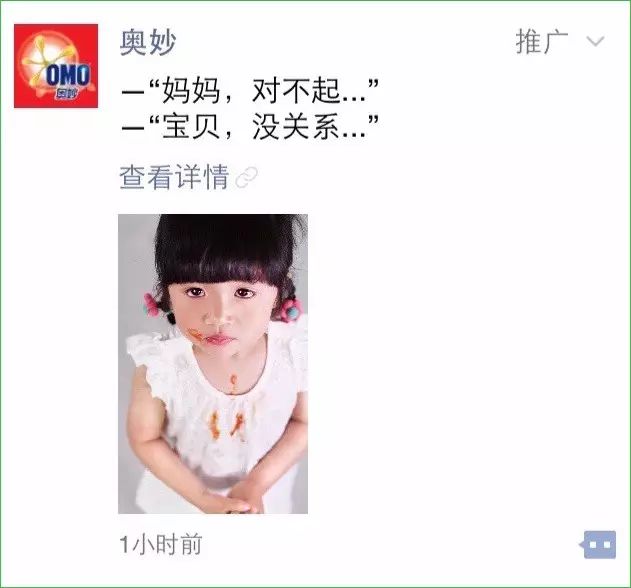The width and height of the screenshot is (631, 588).
Task: Expand the chevron next to 推广
Action: (596, 41)
